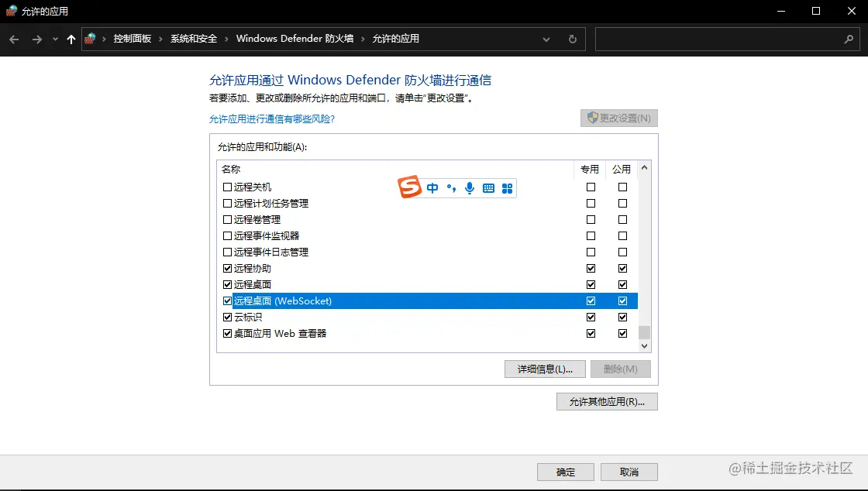Screen dimensions: 868x491
Task: Tick the 远程关机 checkbox
Action: point(227,187)
